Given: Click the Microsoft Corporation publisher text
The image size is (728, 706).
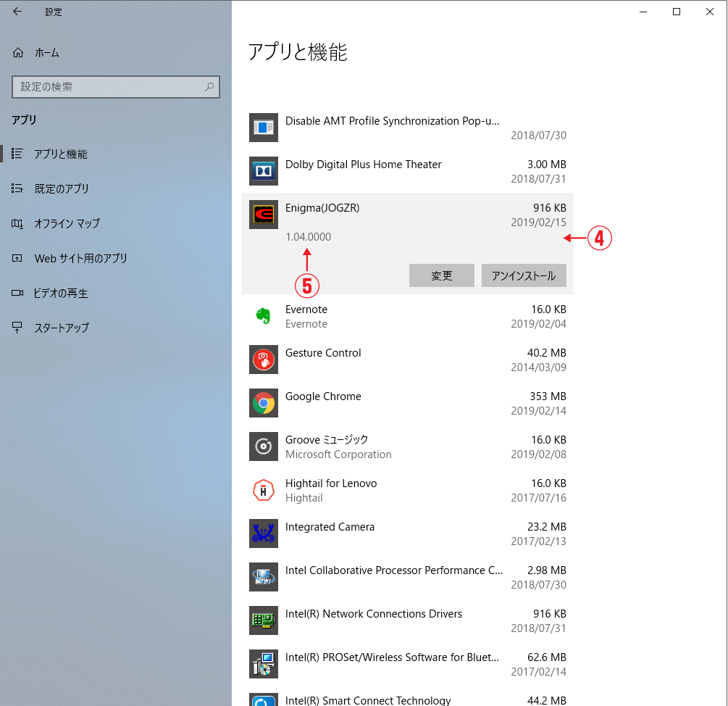Looking at the screenshot, I should click(338, 454).
